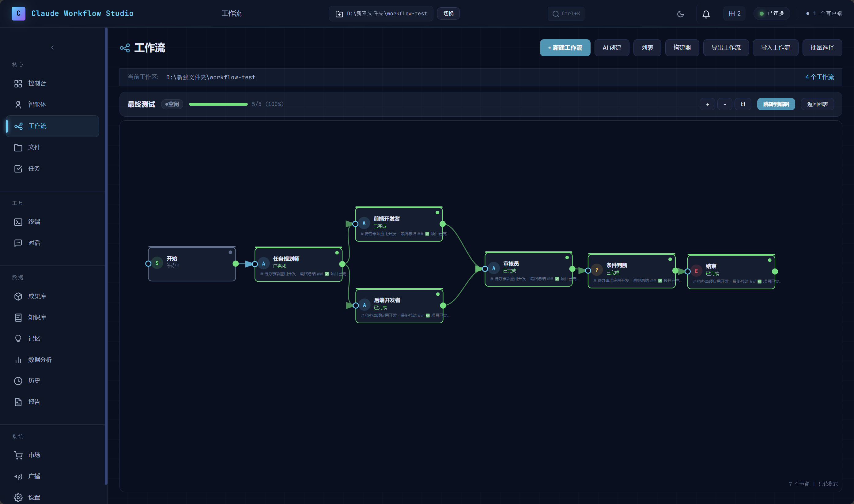The height and width of the screenshot is (504, 854).
Task: Click the 4 个工作流 link
Action: [x=819, y=77]
